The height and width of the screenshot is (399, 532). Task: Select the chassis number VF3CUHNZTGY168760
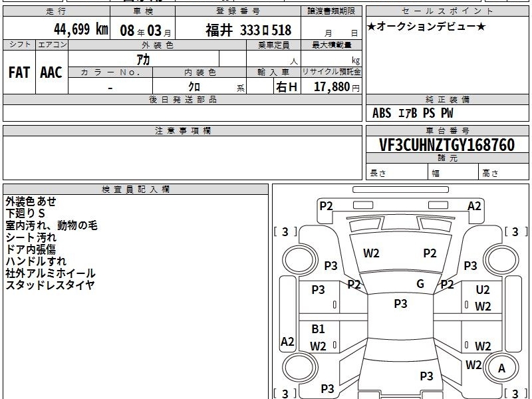[x=447, y=145]
